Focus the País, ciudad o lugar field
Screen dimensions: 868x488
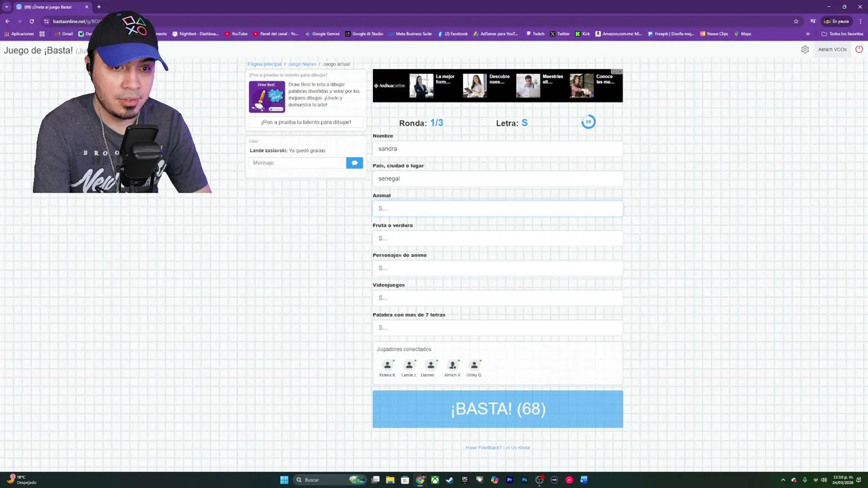coord(497,178)
